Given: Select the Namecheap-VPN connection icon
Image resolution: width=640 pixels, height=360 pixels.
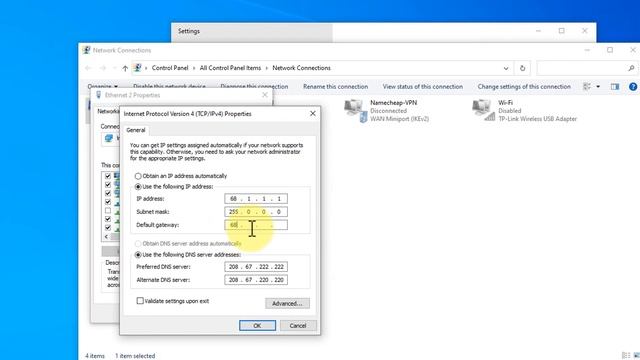Looking at the screenshot, I should [356, 111].
